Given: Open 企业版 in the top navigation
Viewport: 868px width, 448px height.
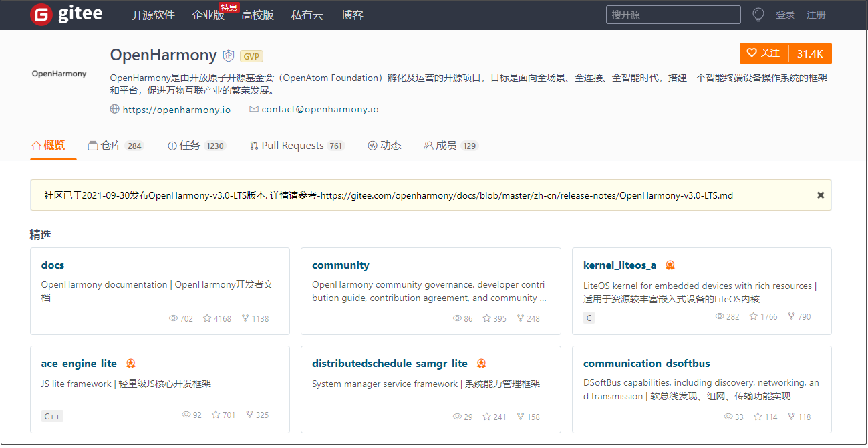Looking at the screenshot, I should click(208, 15).
